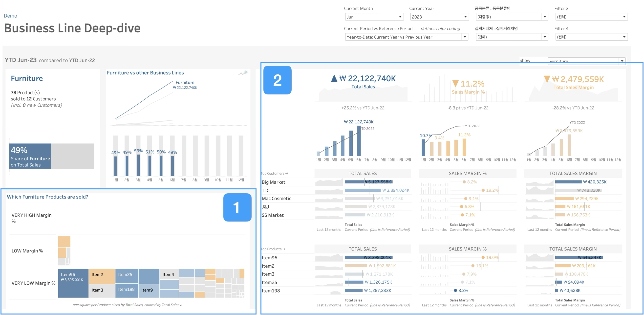Expand the Current Period vs Reference Period selector
Viewport: 644px width, 315px height.
pyautogui.click(x=465, y=37)
